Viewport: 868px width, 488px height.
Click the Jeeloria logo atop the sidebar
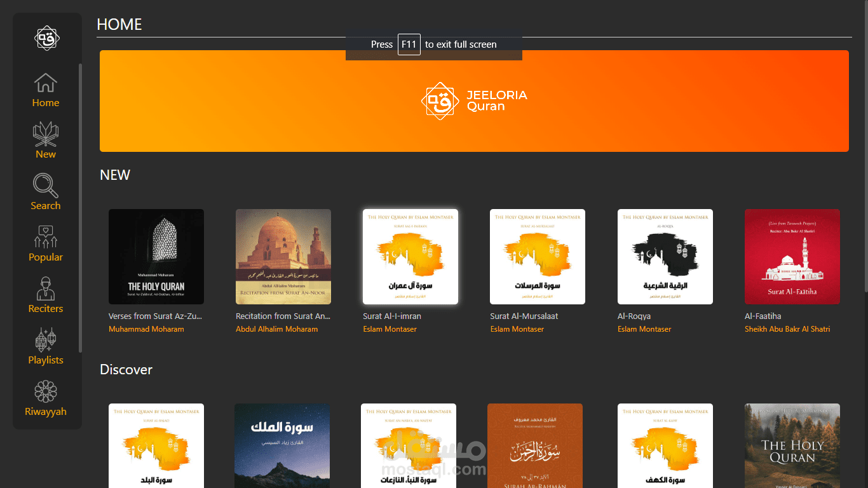(x=46, y=39)
